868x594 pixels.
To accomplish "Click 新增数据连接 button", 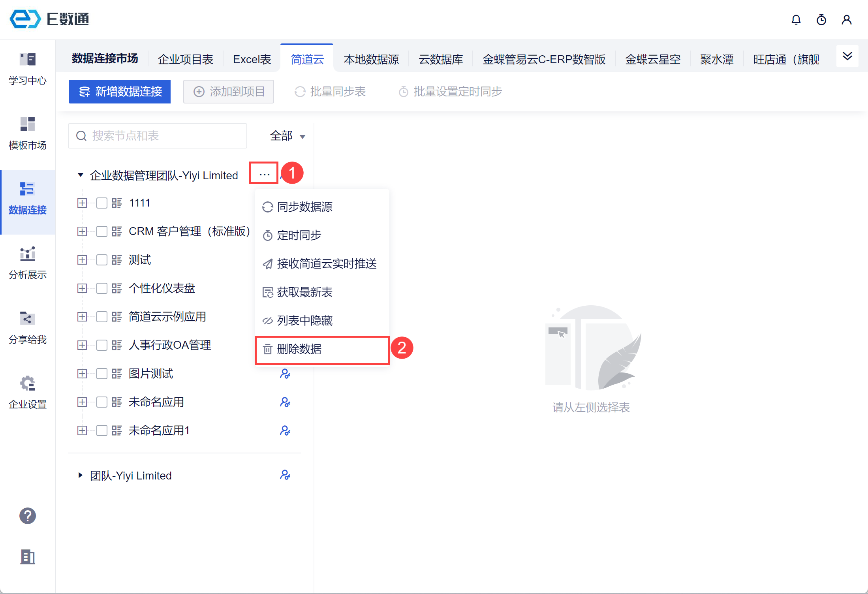I will (x=120, y=92).
